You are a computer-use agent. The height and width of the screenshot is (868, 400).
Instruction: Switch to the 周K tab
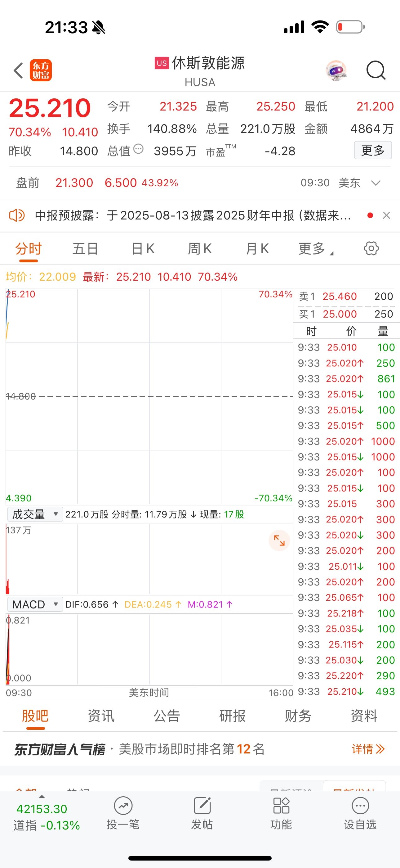pos(200,249)
